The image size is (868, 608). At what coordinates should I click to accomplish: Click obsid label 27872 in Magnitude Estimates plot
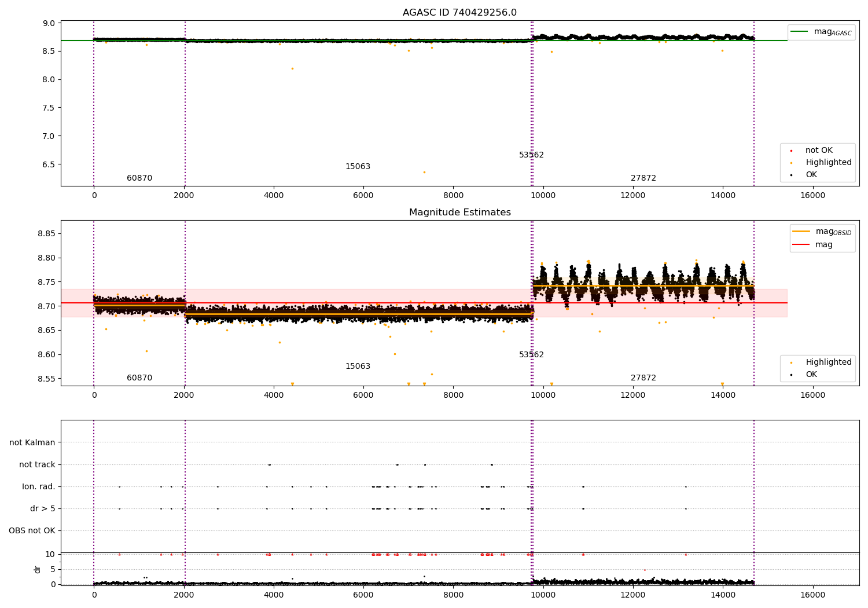(643, 378)
